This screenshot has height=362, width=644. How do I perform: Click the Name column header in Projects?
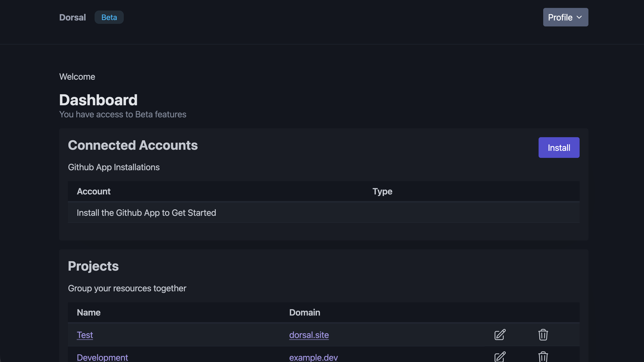pos(88,312)
